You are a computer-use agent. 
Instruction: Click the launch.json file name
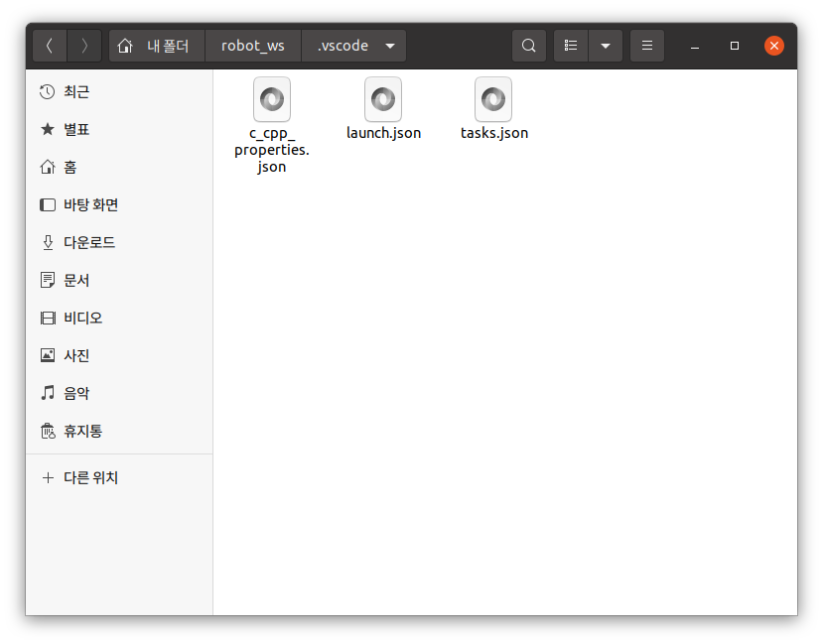click(383, 133)
